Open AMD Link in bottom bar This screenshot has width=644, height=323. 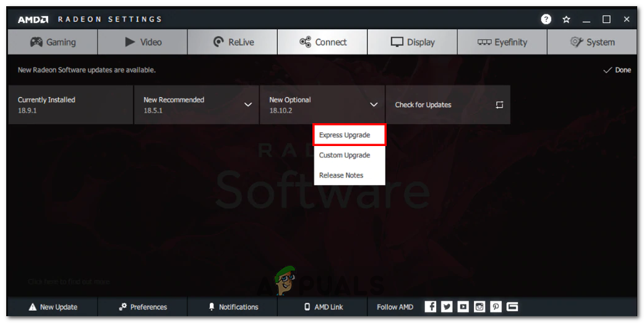(322, 307)
